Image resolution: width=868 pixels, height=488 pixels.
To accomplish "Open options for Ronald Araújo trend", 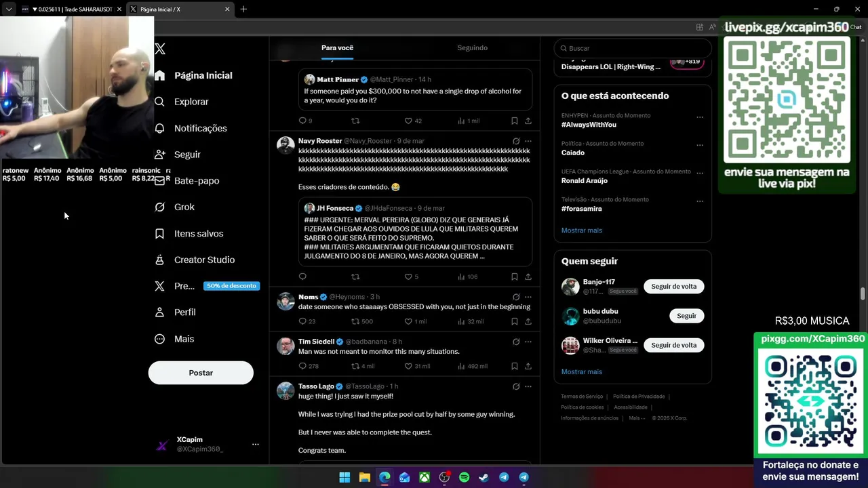I will (x=700, y=173).
